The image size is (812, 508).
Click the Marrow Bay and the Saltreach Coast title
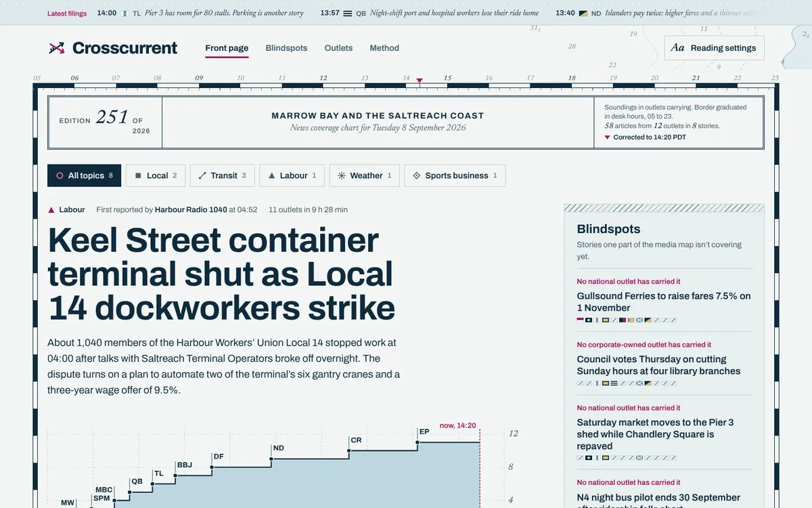(378, 116)
